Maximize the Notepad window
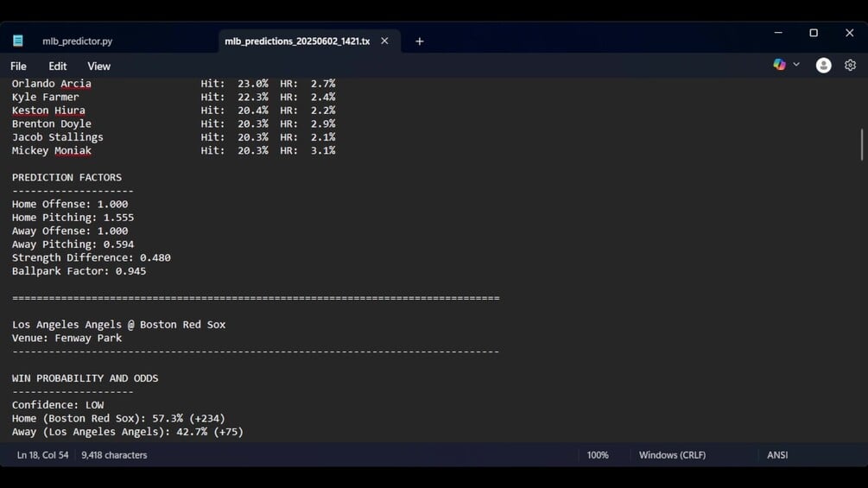 pyautogui.click(x=814, y=33)
